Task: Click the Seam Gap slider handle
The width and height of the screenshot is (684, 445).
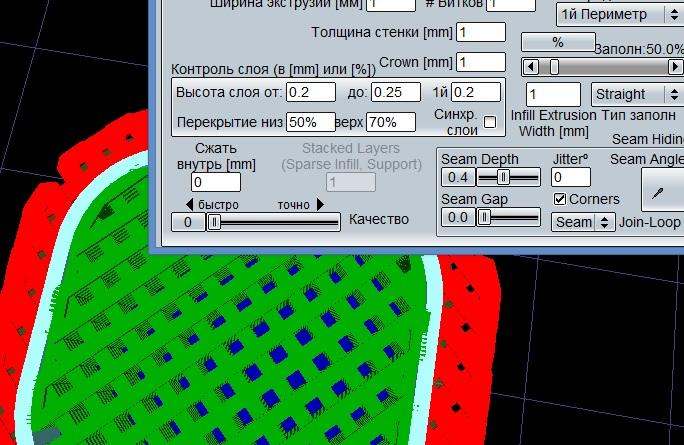Action: pyautogui.click(x=484, y=217)
